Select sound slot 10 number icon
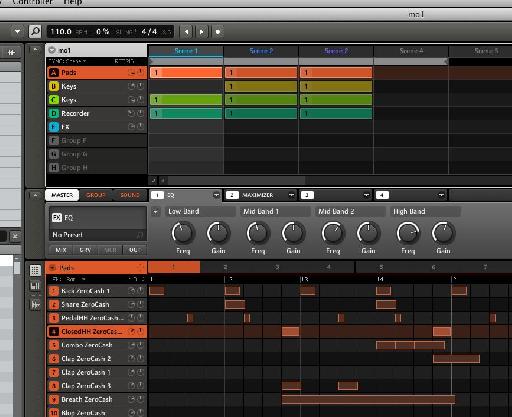The width and height of the screenshot is (512, 417). pyautogui.click(x=54, y=413)
